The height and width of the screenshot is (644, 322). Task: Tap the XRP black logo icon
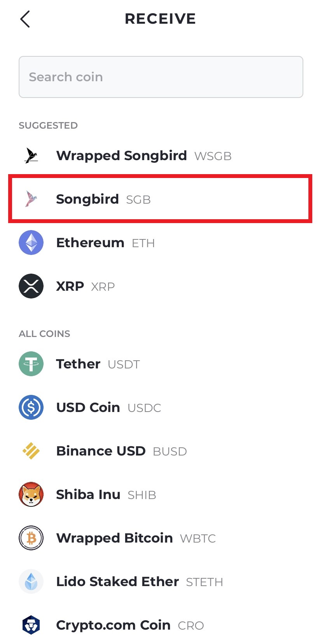(31, 286)
